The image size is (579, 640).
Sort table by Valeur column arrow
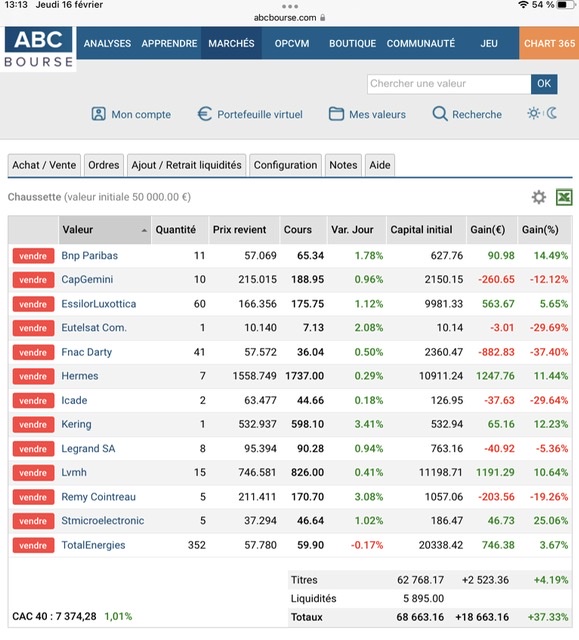[144, 230]
